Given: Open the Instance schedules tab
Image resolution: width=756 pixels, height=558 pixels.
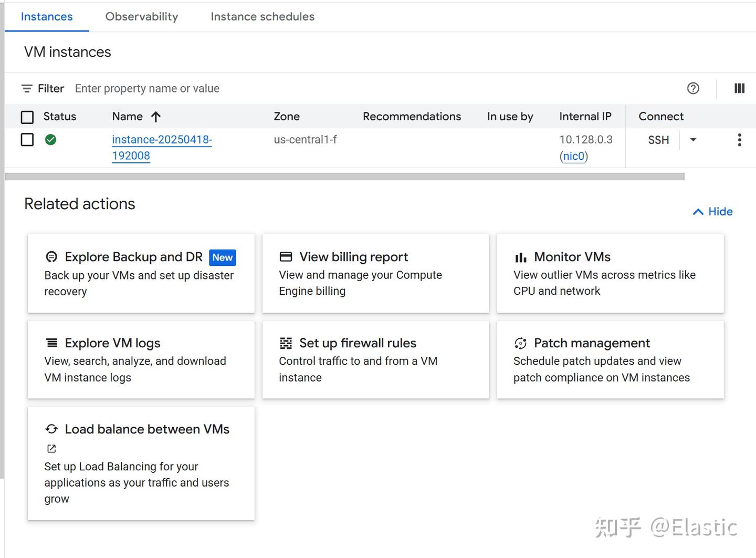Looking at the screenshot, I should pyautogui.click(x=262, y=16).
